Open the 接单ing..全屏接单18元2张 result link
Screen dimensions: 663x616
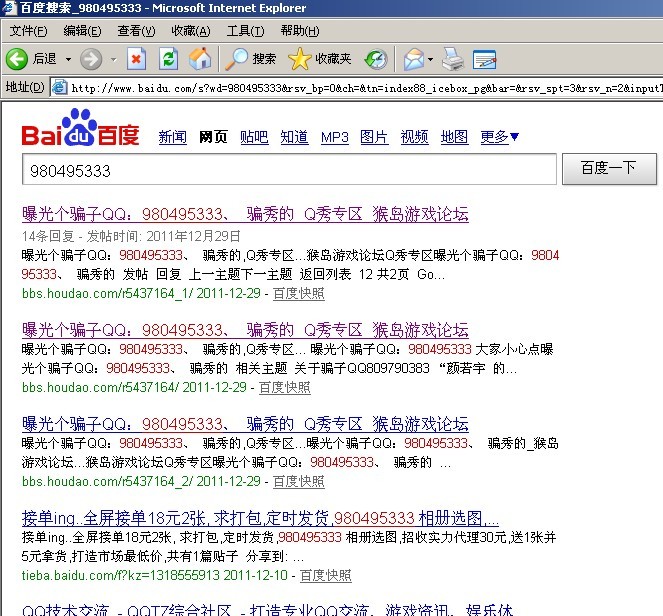260,518
